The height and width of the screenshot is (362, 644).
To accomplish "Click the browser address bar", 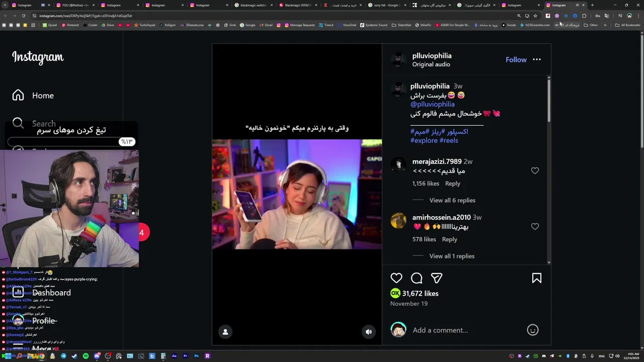I will (272, 16).
